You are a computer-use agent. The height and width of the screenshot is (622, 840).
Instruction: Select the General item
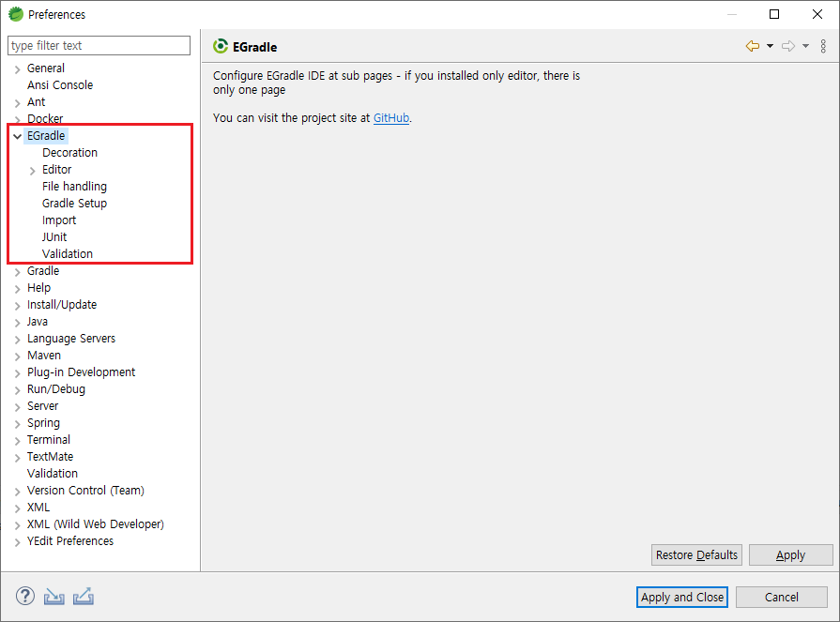click(x=46, y=68)
